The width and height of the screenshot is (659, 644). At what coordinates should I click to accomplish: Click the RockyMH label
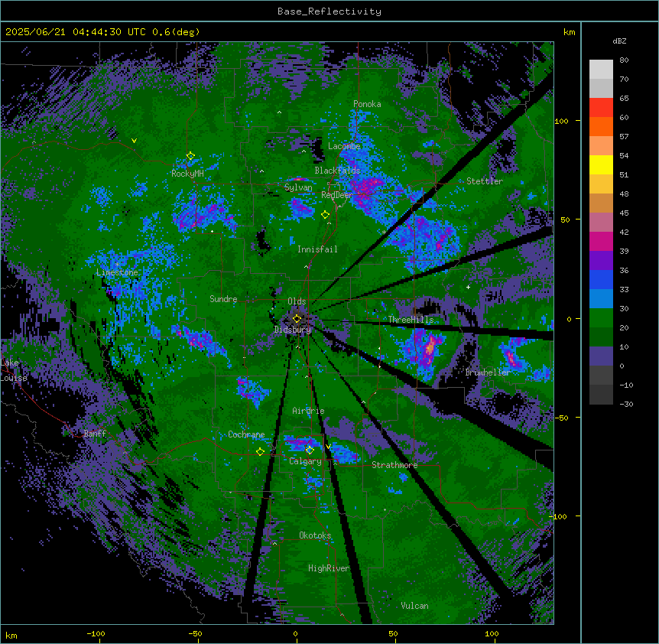coord(187,174)
